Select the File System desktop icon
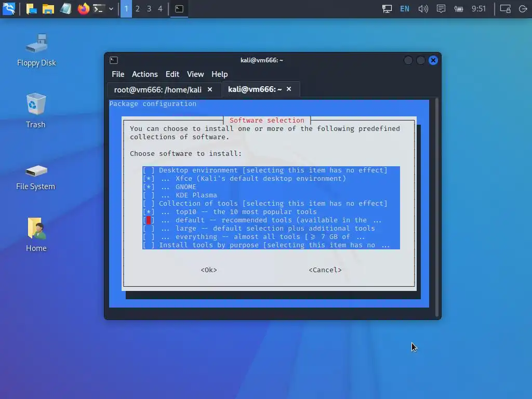 point(36,177)
